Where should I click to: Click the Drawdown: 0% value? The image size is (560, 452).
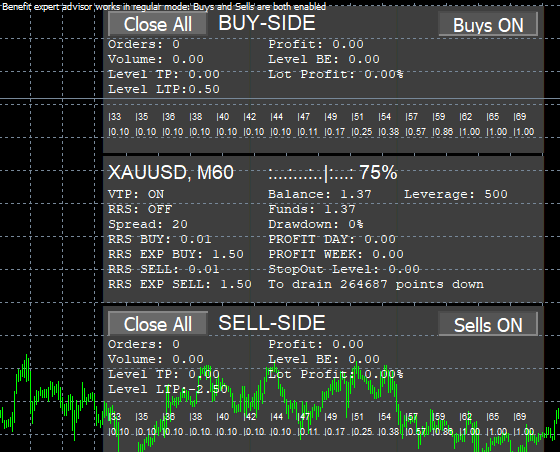(x=316, y=224)
